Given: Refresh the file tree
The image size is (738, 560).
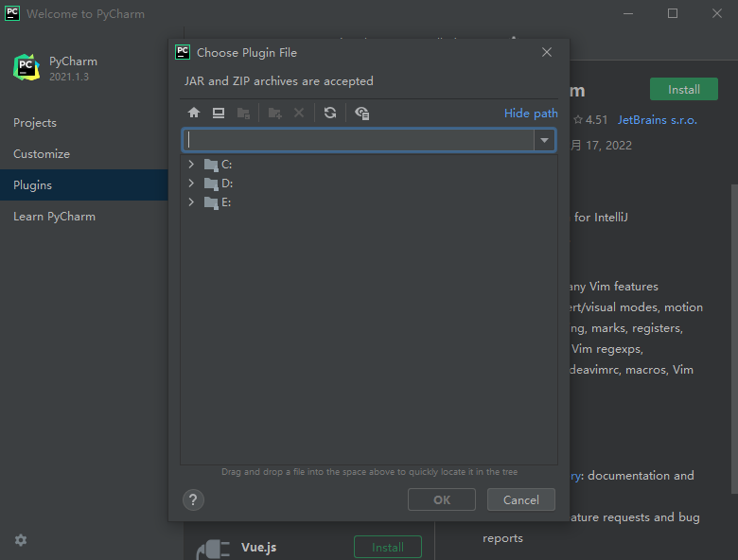Looking at the screenshot, I should click(x=330, y=113).
